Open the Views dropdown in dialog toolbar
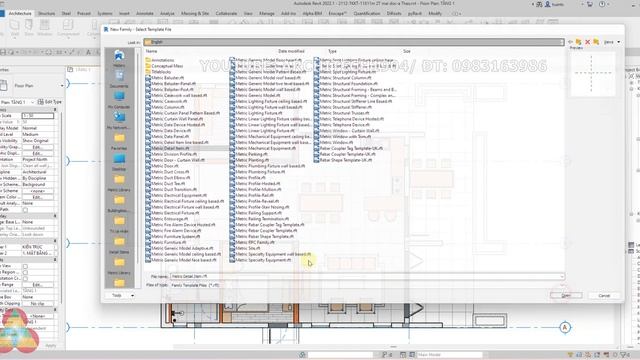The width and height of the screenshot is (640, 360). coord(612,42)
